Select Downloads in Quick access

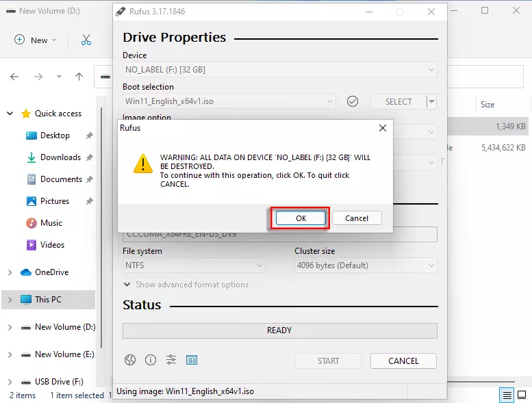[x=60, y=157]
